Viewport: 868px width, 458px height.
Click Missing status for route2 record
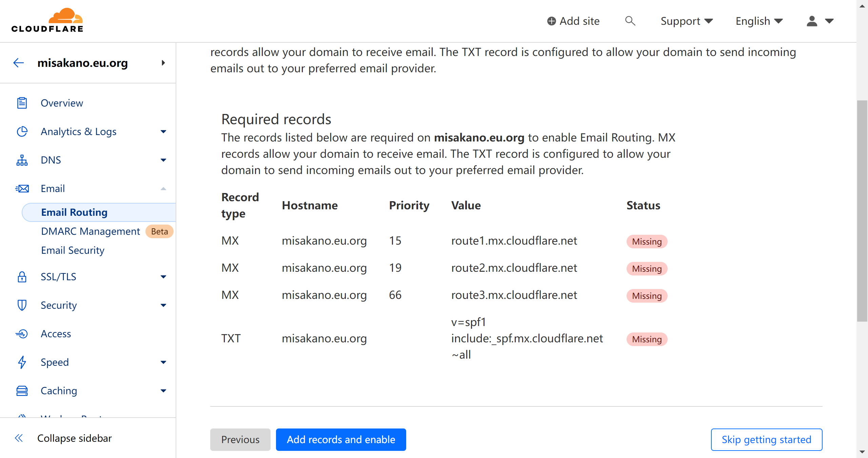pos(647,269)
